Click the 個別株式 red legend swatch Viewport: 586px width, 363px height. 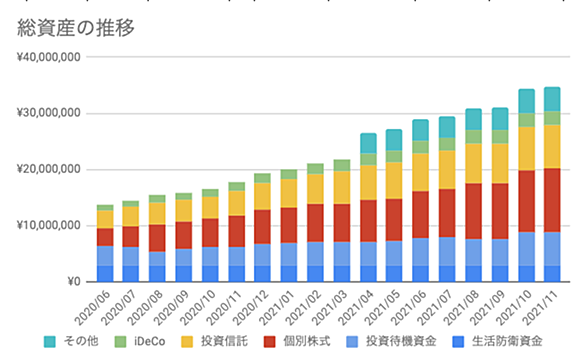click(x=269, y=342)
